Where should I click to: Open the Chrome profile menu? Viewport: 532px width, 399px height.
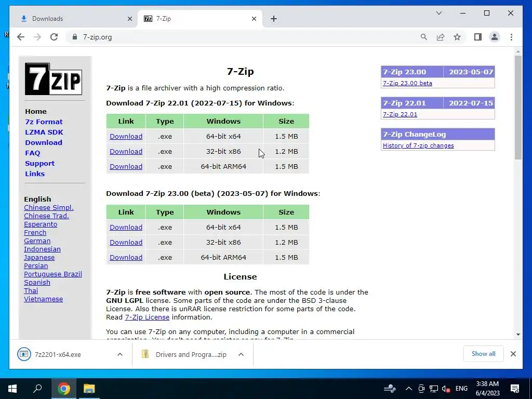(x=495, y=37)
